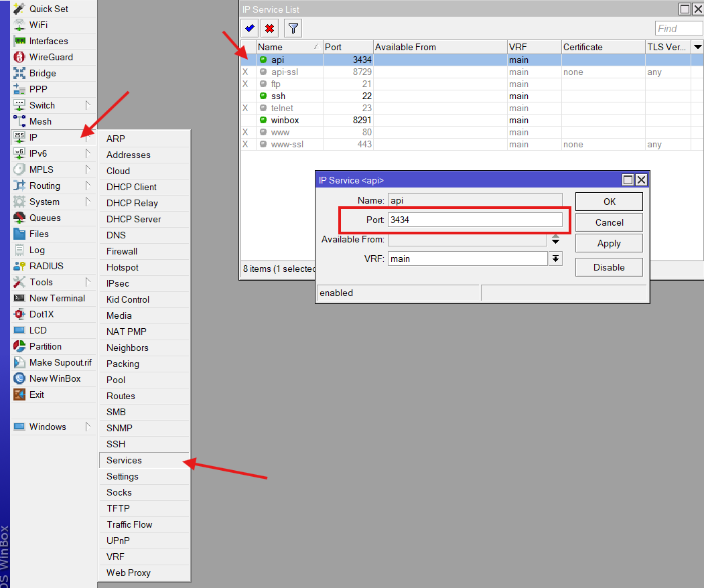Select the api-ssl service row

(x=472, y=72)
